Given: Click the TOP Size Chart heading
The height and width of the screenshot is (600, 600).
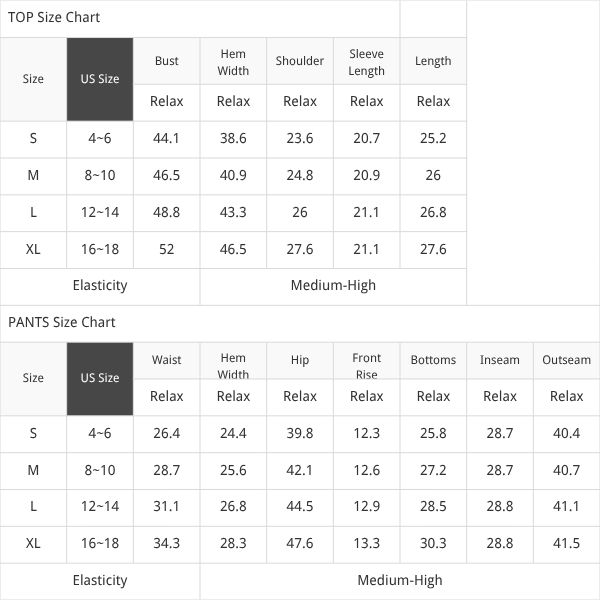Looking at the screenshot, I should pos(54,17).
